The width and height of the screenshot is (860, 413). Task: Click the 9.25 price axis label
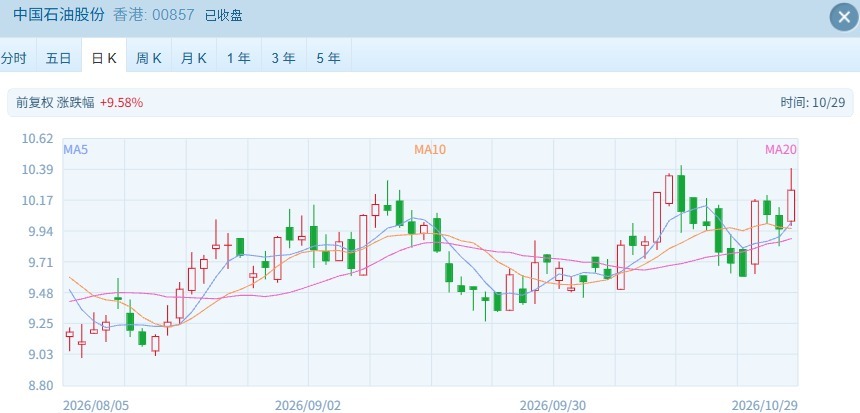[x=41, y=324]
